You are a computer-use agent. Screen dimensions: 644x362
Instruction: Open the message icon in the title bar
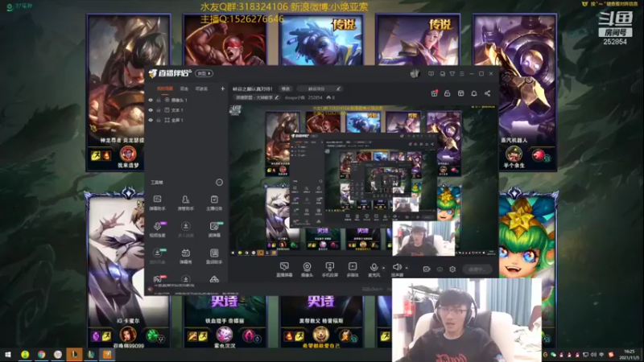[x=431, y=74]
